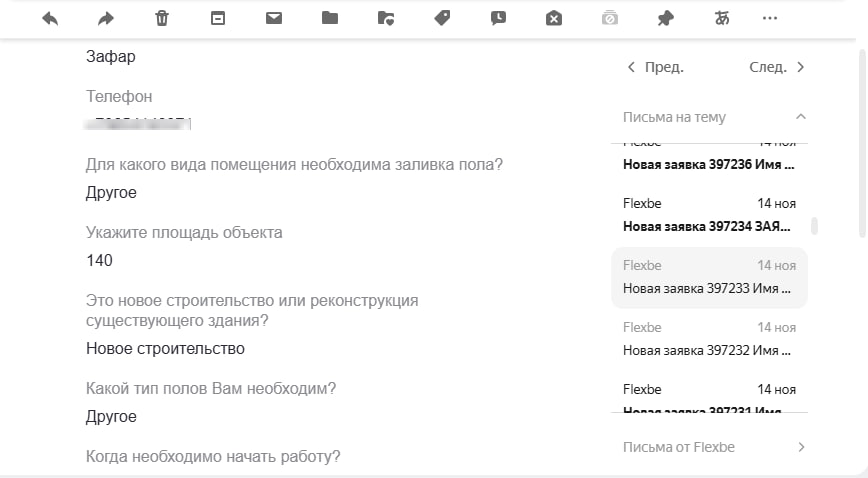The width and height of the screenshot is (868, 478).
Task: Mark email unread with envelope icon
Action: [274, 18]
